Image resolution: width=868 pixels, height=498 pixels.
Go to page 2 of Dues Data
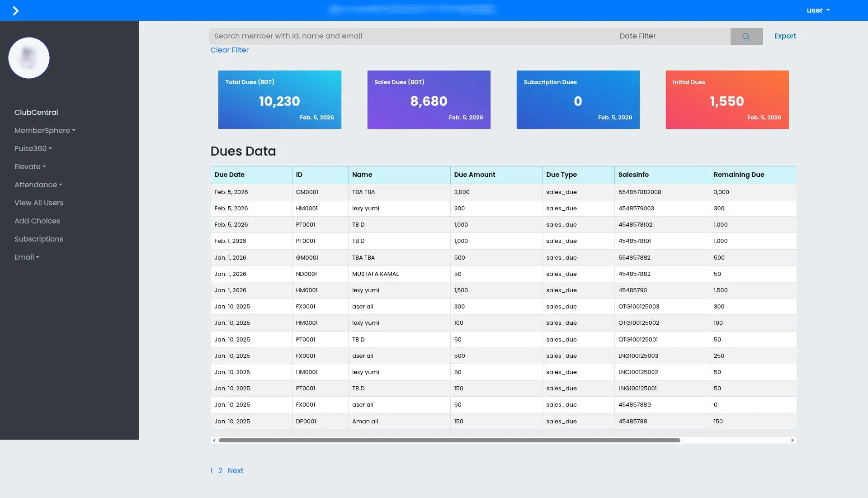pos(220,470)
